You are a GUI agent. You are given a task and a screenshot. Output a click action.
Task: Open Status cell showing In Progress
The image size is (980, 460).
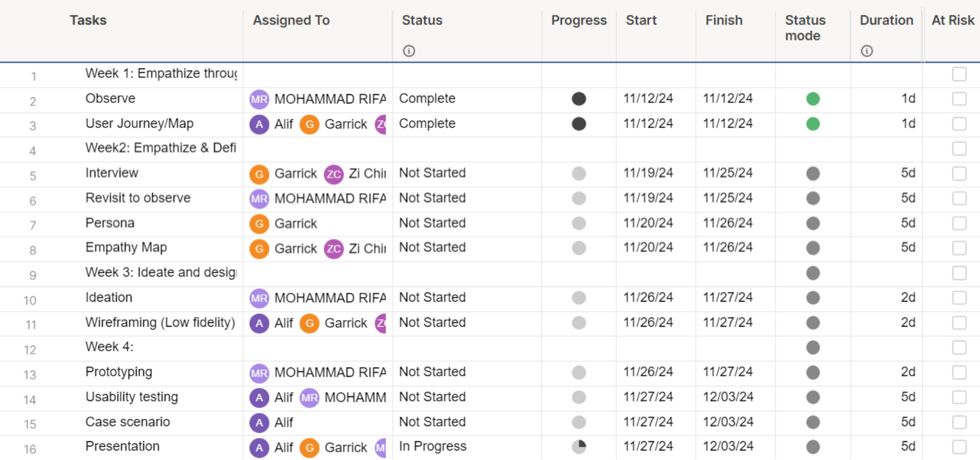(x=433, y=446)
